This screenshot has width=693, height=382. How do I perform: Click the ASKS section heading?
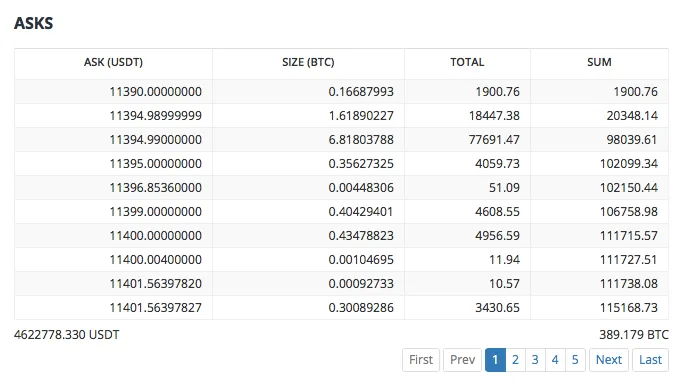(34, 23)
